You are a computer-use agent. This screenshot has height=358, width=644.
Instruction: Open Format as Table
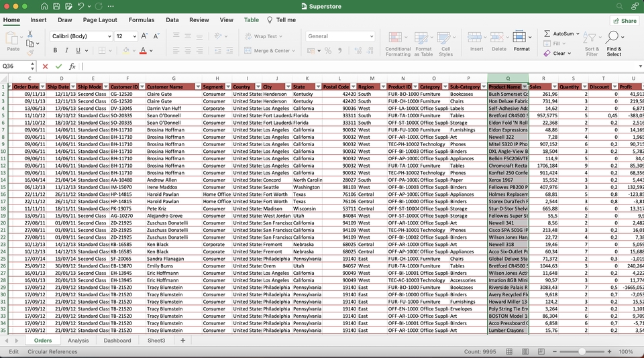[423, 44]
